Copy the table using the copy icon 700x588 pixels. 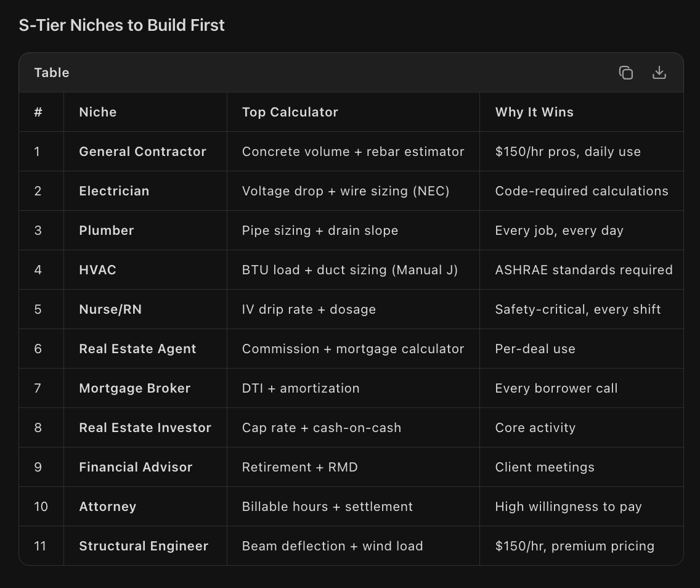click(x=626, y=73)
